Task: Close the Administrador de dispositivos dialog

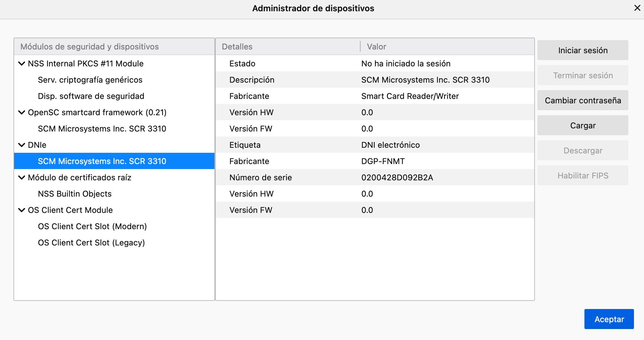Action: 637,8
